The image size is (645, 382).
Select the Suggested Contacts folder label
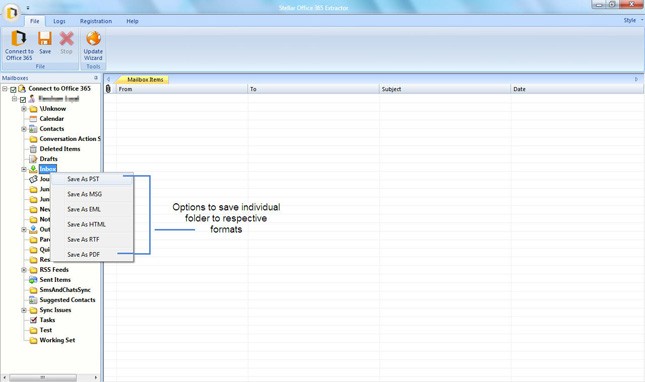(x=67, y=300)
